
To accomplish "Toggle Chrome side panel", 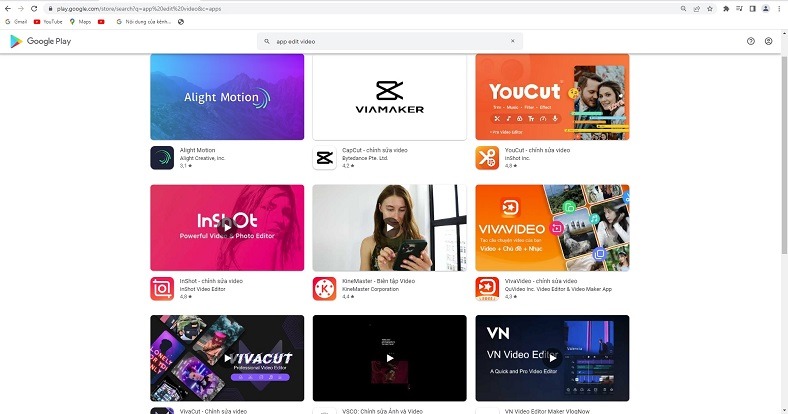I will point(752,9).
